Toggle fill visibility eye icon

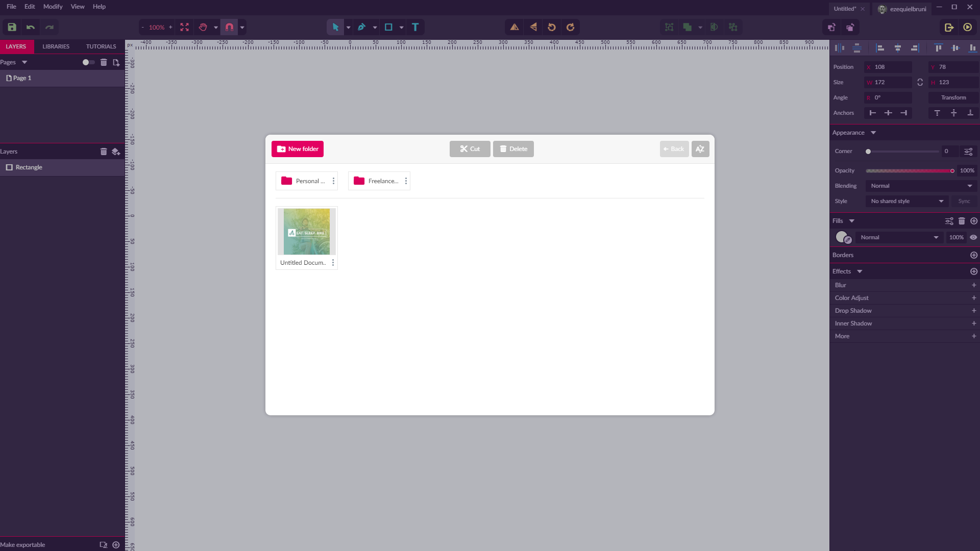[x=973, y=237]
